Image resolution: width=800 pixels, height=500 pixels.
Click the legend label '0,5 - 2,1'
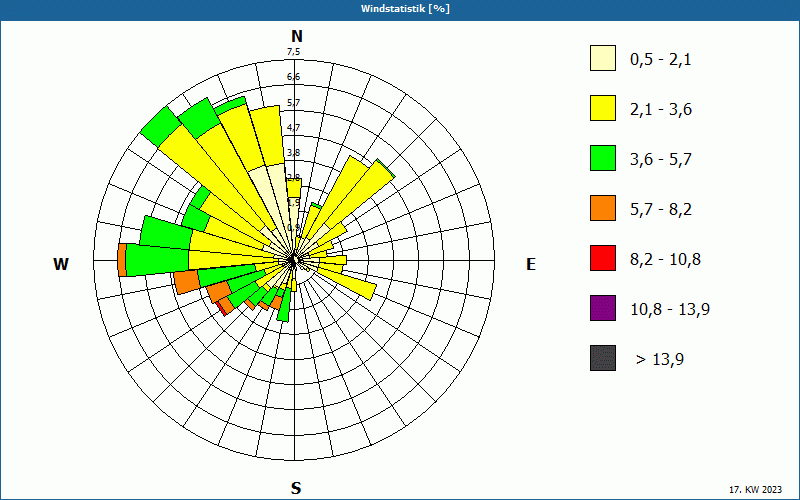pos(661,60)
